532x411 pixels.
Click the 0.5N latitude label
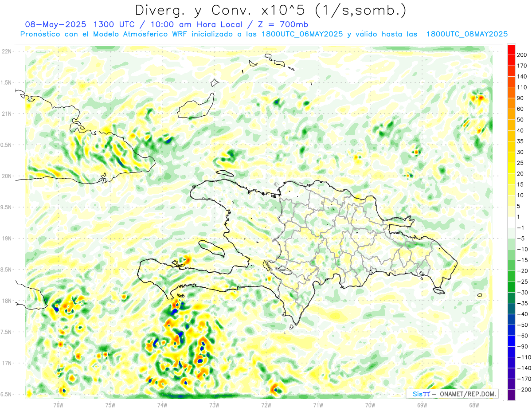[6, 145]
